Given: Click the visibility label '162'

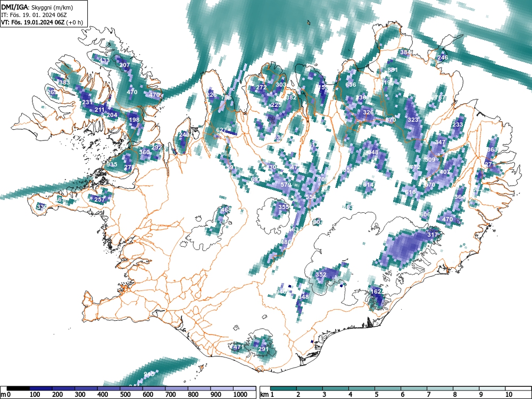Looking at the screenshot, I should coord(376,292).
